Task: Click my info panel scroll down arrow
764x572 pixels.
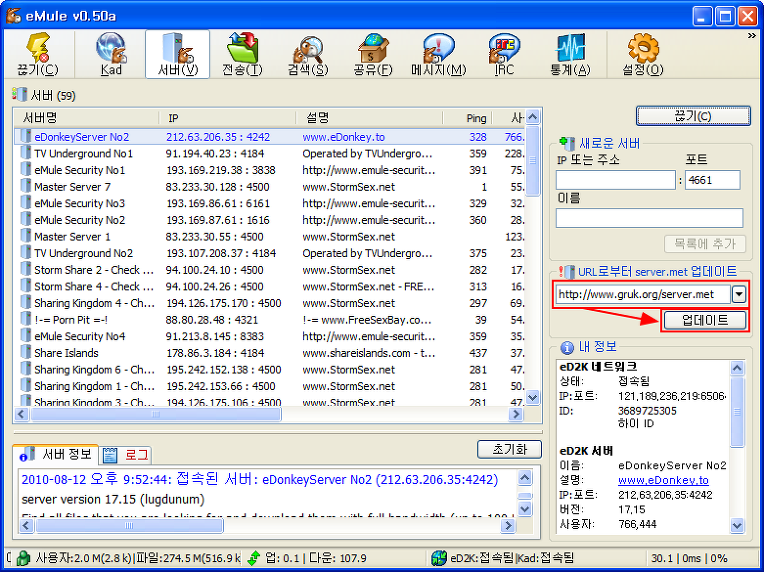Action: click(737, 526)
